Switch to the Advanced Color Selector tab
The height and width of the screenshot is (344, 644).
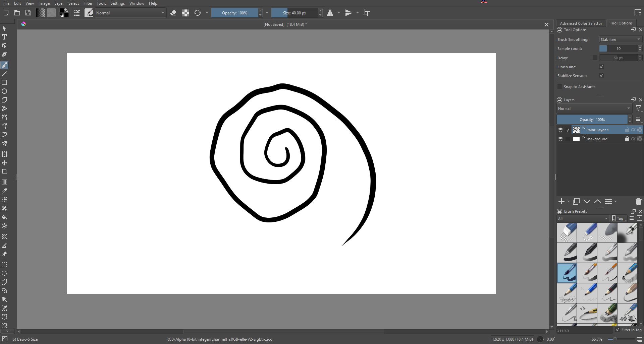coord(581,23)
